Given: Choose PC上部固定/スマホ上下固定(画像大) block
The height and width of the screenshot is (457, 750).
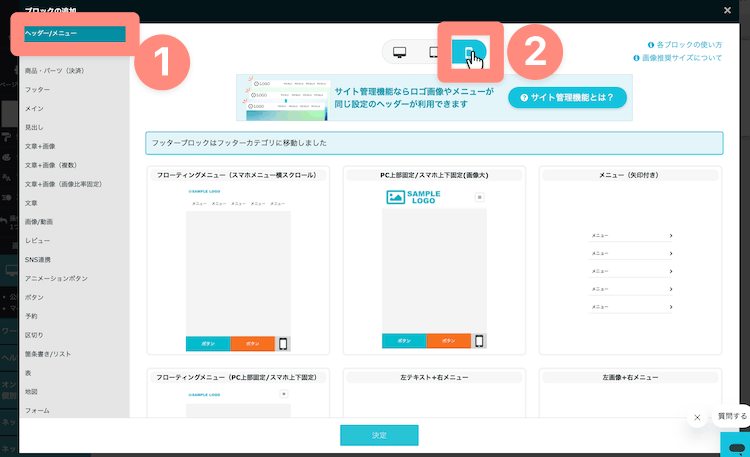Looking at the screenshot, I should coord(434,260).
